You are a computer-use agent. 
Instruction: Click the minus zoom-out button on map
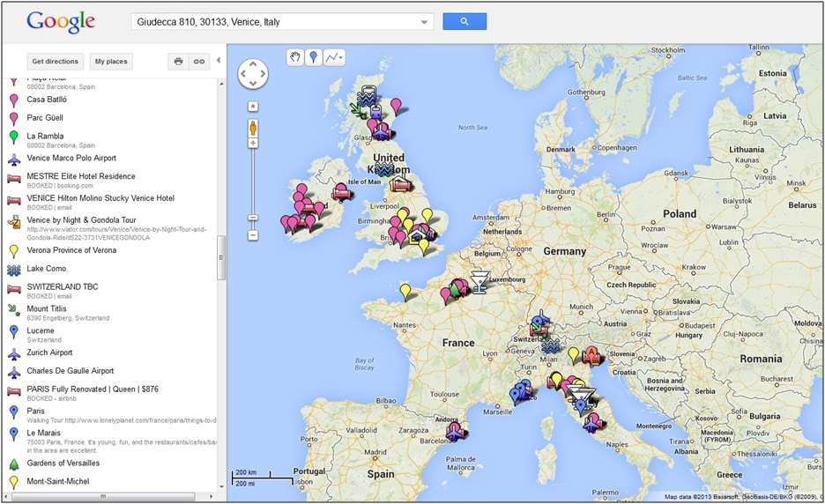point(253,235)
